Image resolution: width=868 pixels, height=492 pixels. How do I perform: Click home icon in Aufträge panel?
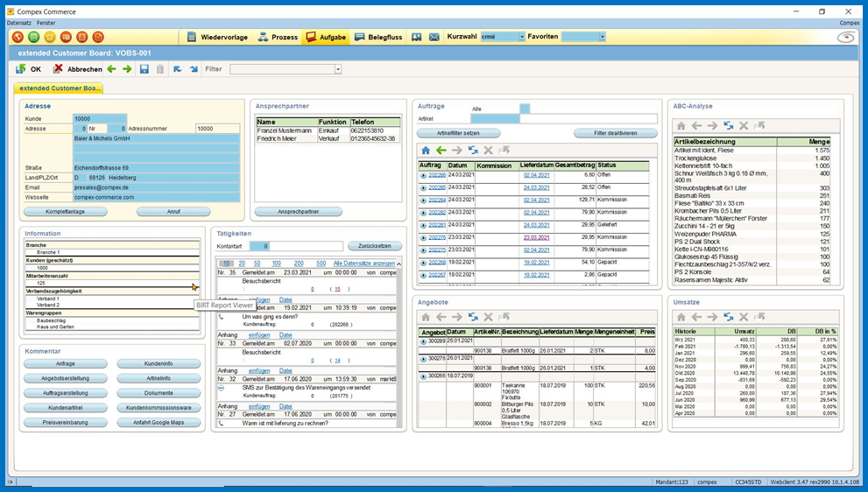click(426, 150)
